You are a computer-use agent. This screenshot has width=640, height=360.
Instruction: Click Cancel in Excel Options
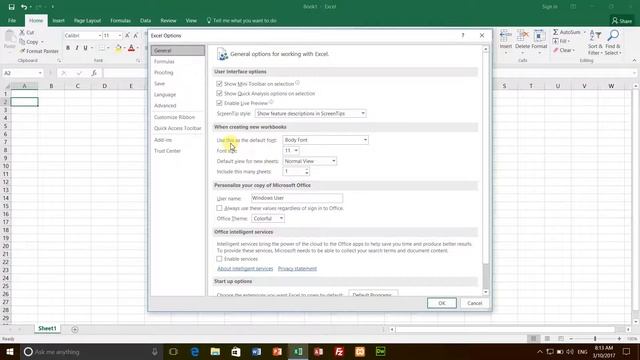(475, 303)
